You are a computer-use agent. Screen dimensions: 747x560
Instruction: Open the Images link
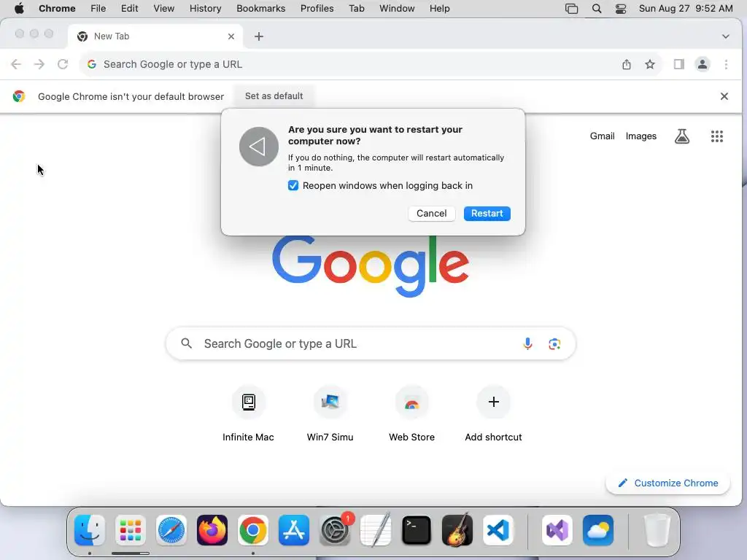640,136
